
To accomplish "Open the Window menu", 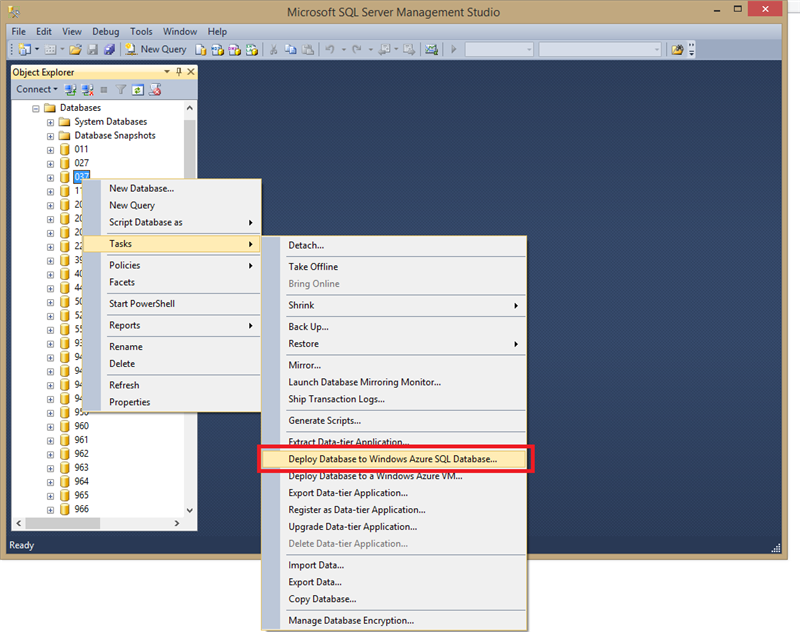I will [180, 32].
